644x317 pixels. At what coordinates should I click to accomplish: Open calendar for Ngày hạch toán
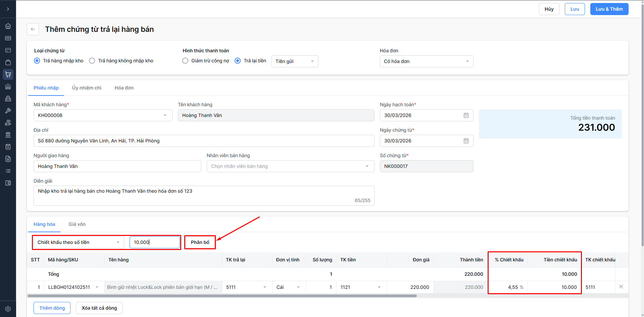[466, 115]
